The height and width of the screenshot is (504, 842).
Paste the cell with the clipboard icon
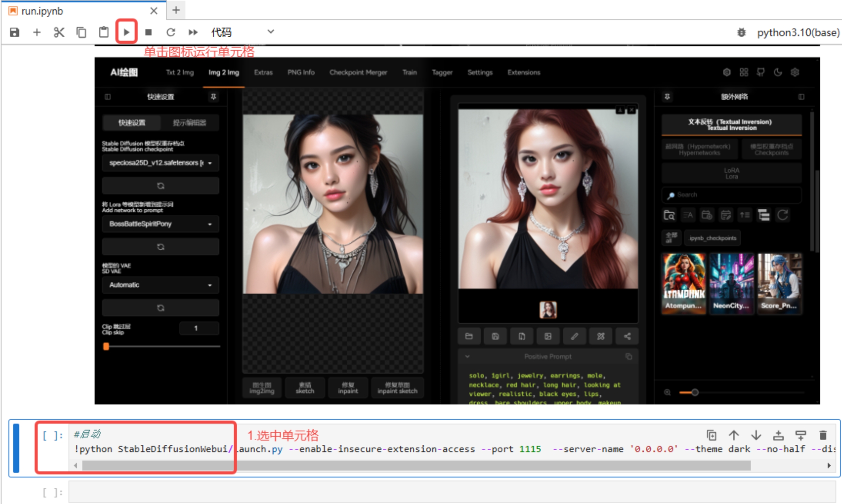click(104, 32)
